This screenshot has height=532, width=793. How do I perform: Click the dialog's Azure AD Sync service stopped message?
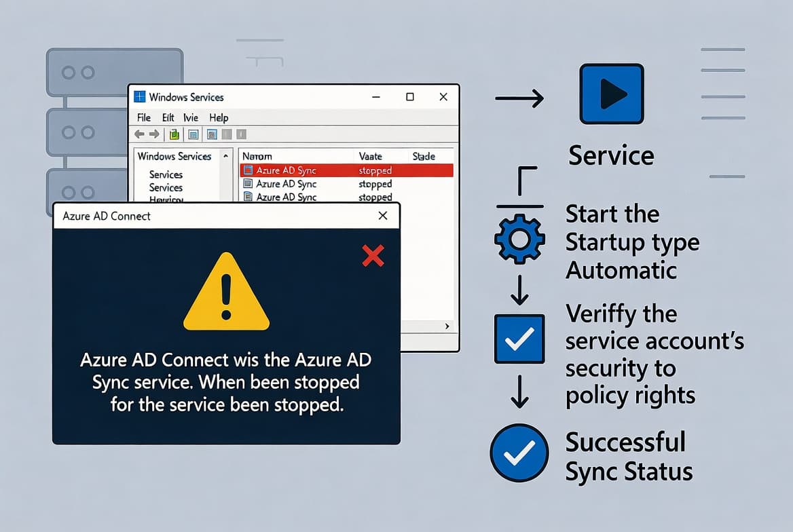(x=226, y=382)
